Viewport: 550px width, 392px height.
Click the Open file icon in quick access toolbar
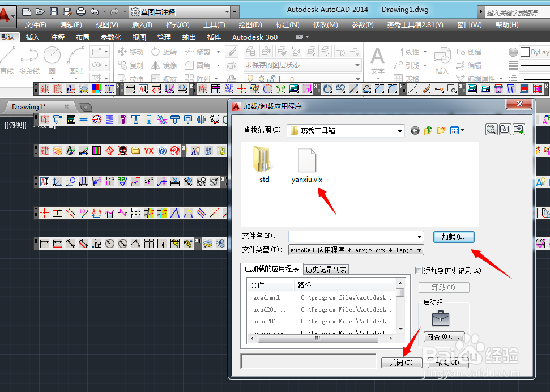click(x=40, y=12)
